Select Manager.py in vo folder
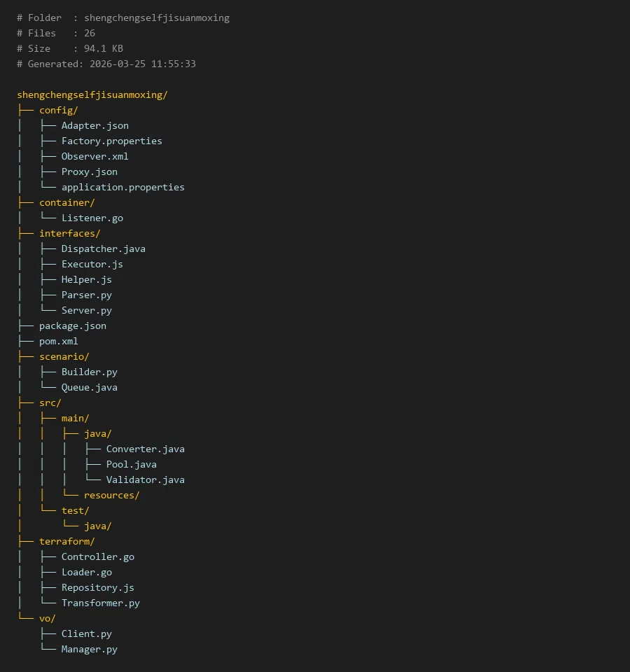 click(89, 650)
